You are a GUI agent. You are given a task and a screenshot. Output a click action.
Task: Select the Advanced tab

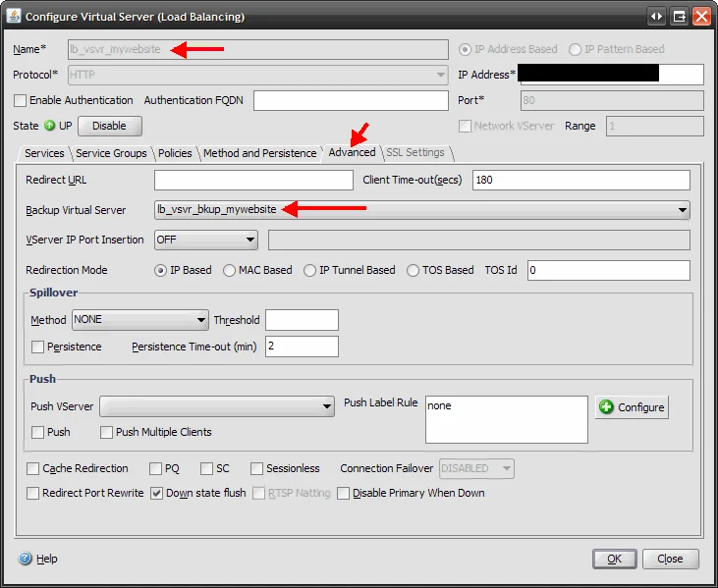click(x=353, y=152)
